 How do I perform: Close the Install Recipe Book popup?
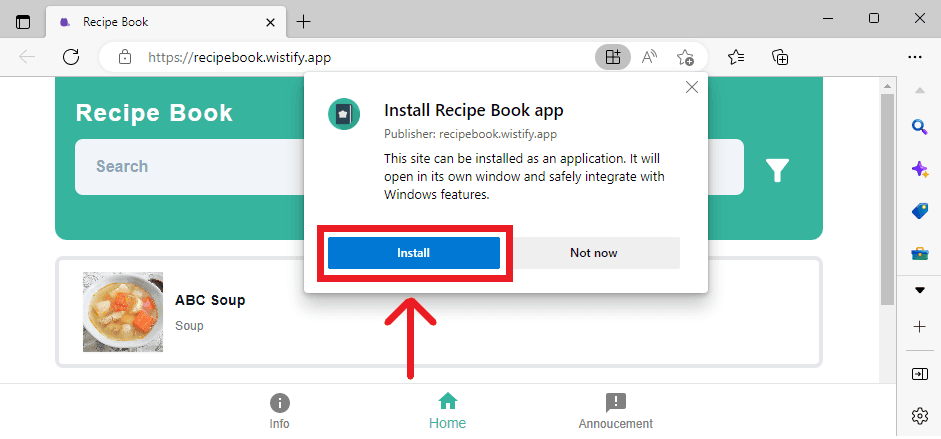pyautogui.click(x=691, y=87)
